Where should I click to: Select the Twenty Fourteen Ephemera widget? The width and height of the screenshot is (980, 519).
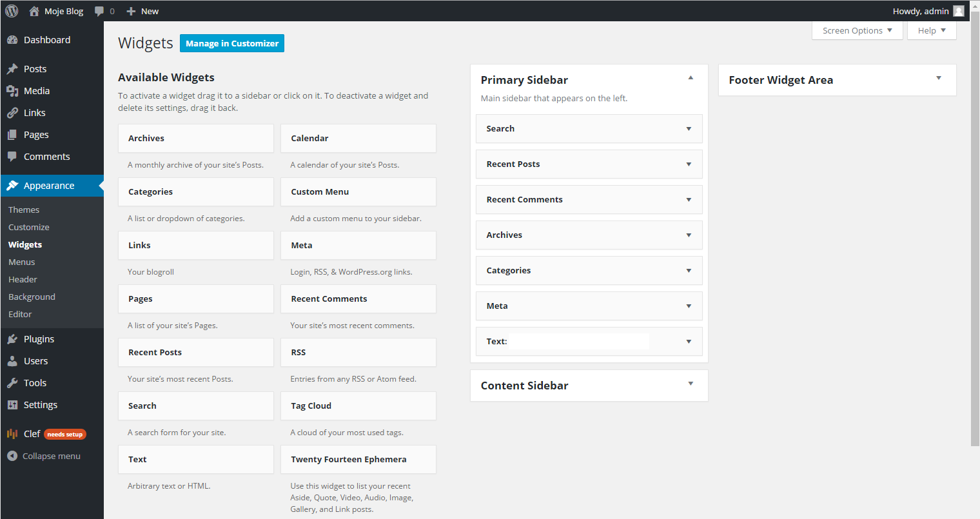coord(358,460)
